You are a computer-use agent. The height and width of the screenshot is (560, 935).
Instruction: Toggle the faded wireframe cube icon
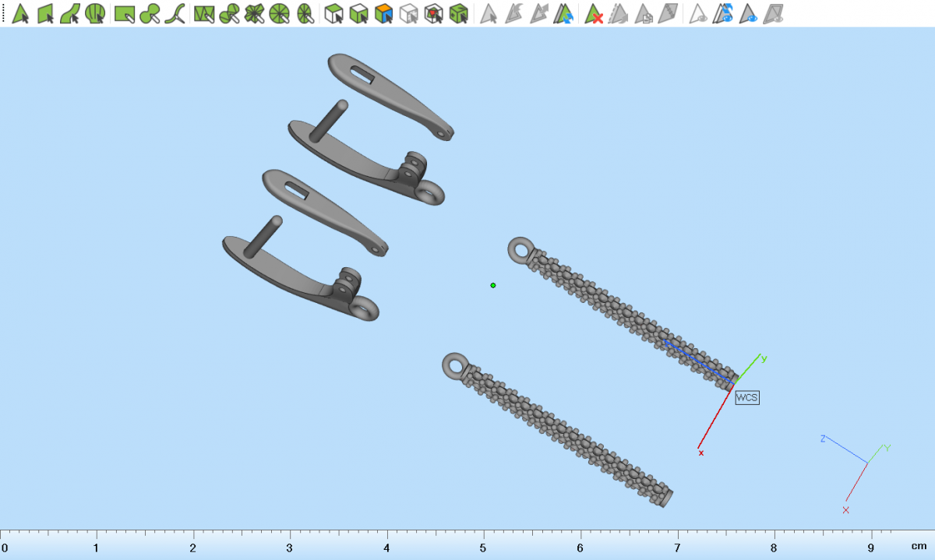[408, 13]
